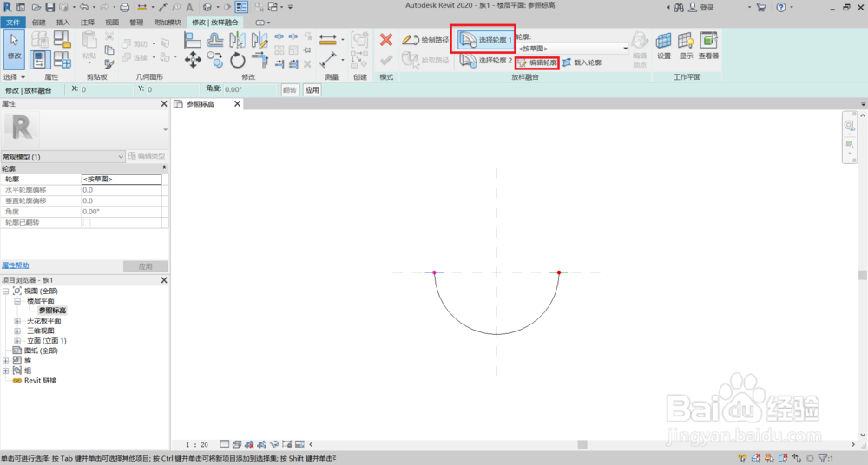
Task: Collapse 视图 (全部) tree node
Action: tap(5, 291)
